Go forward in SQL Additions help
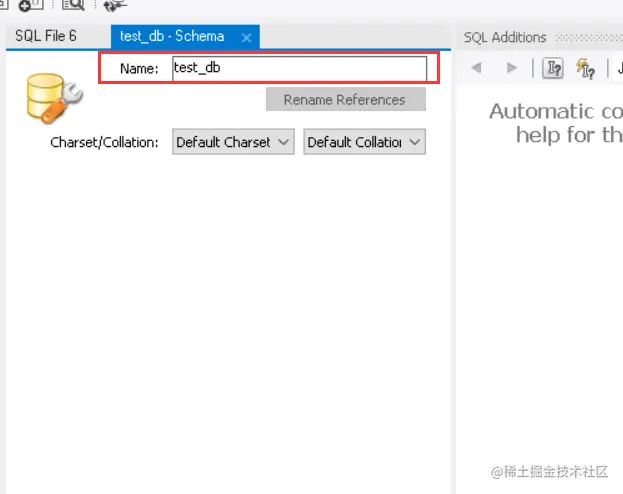623x494 pixels. pos(512,68)
